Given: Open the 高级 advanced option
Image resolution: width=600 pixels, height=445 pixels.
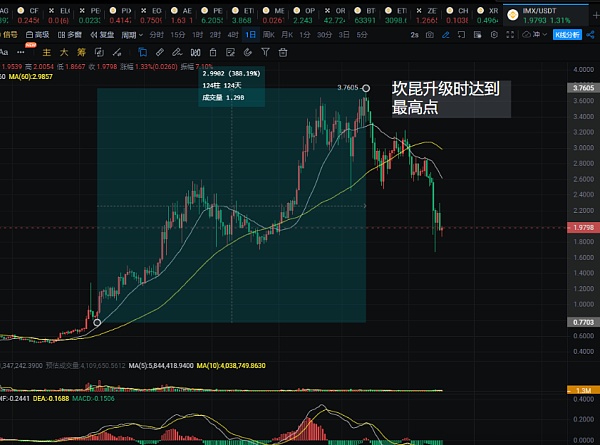Looking at the screenshot, I should [x=38, y=35].
